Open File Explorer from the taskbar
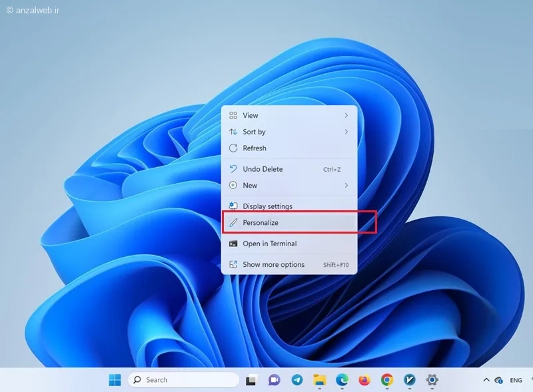This screenshot has width=533, height=392. (320, 380)
